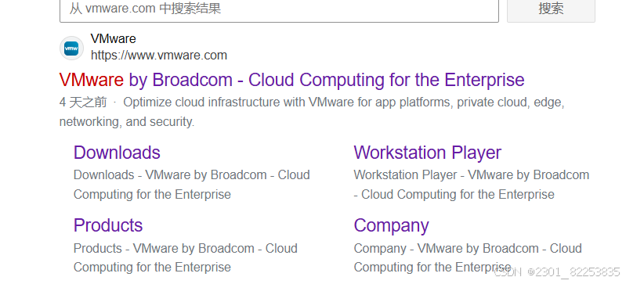Click the VMware site name above URL
644x284 pixels.
(x=114, y=38)
